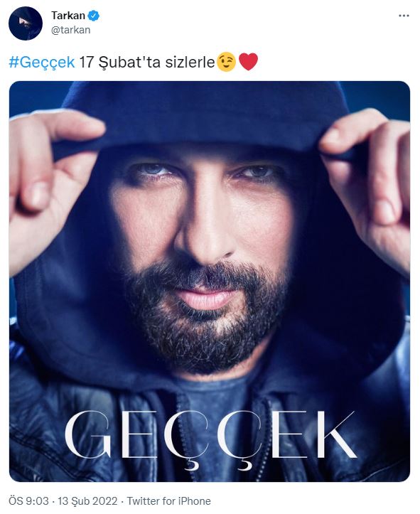
Task: Click the GEÇÇEK title on the cover
Action: pos(210,438)
